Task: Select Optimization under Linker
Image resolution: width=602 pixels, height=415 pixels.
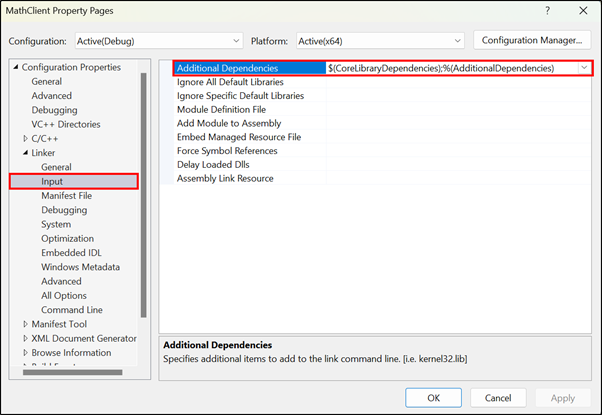Action: click(x=68, y=238)
